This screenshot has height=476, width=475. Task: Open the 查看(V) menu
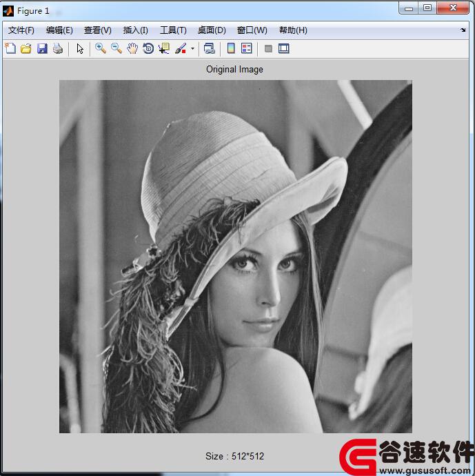point(98,30)
